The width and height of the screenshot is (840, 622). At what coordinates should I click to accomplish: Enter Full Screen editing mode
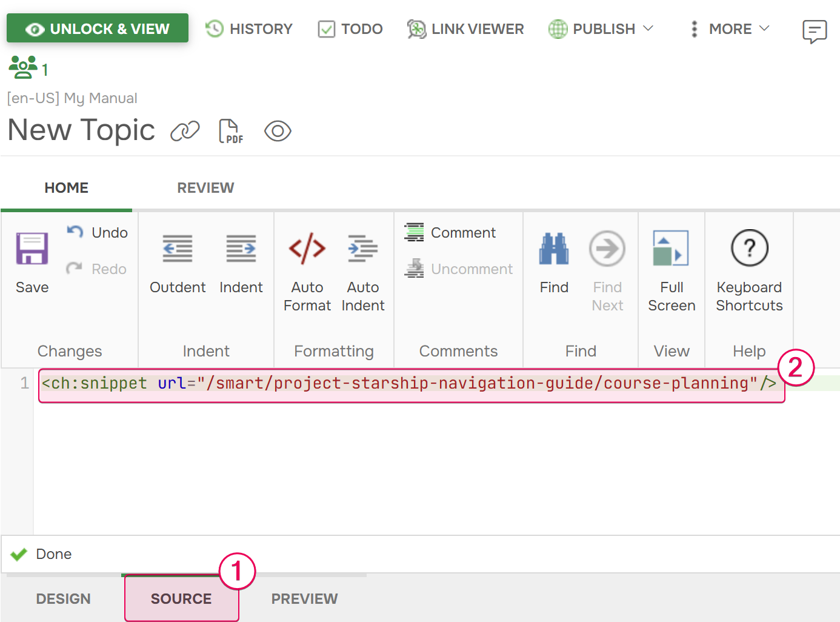(671, 267)
